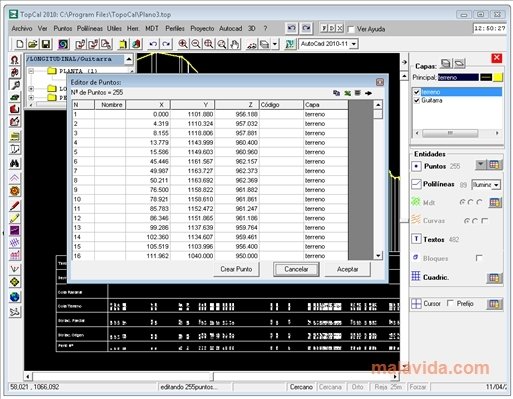Viewport: 513px width, 399px height.
Task: Click the blue spiral toolbar icon
Action: [x=63, y=44]
